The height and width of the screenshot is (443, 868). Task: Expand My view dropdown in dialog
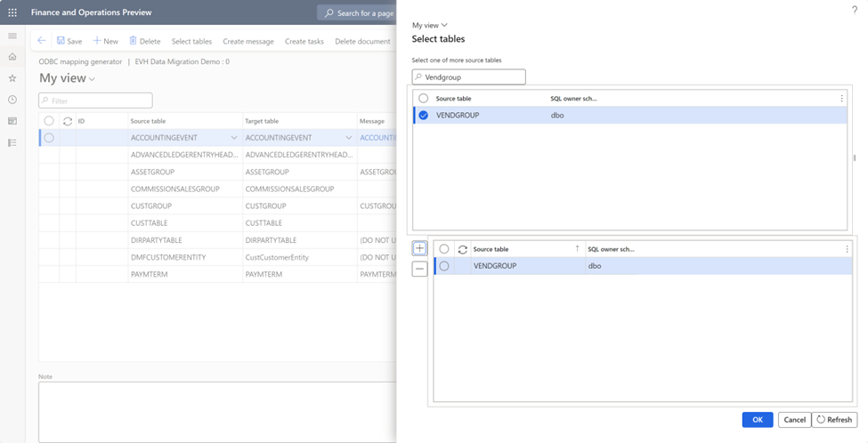[x=430, y=25]
